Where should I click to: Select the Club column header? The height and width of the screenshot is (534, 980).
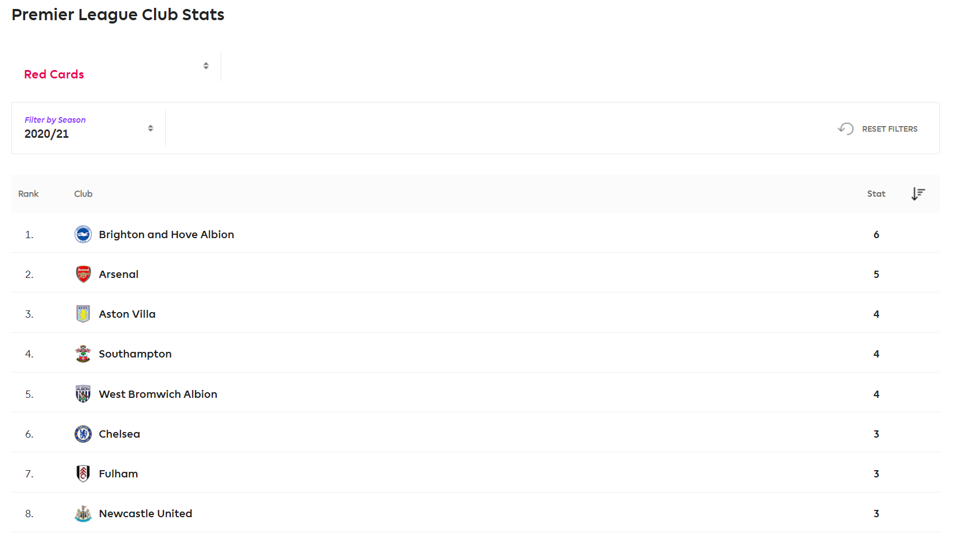tap(83, 194)
